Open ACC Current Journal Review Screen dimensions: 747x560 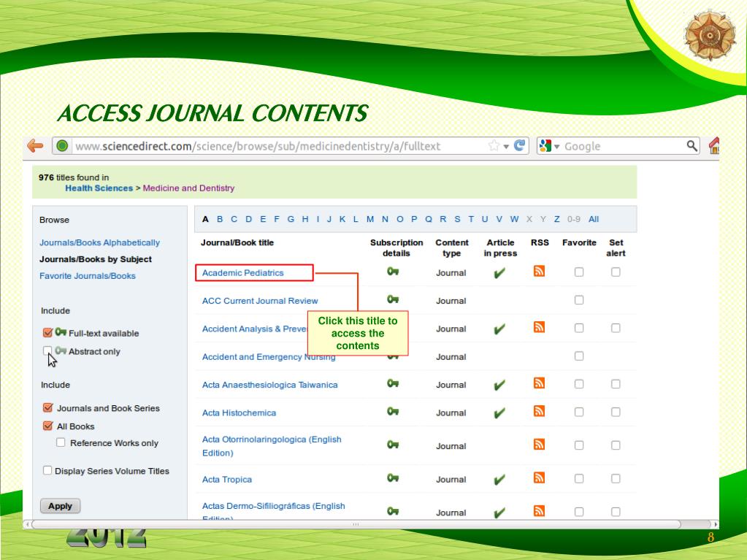[x=260, y=301]
